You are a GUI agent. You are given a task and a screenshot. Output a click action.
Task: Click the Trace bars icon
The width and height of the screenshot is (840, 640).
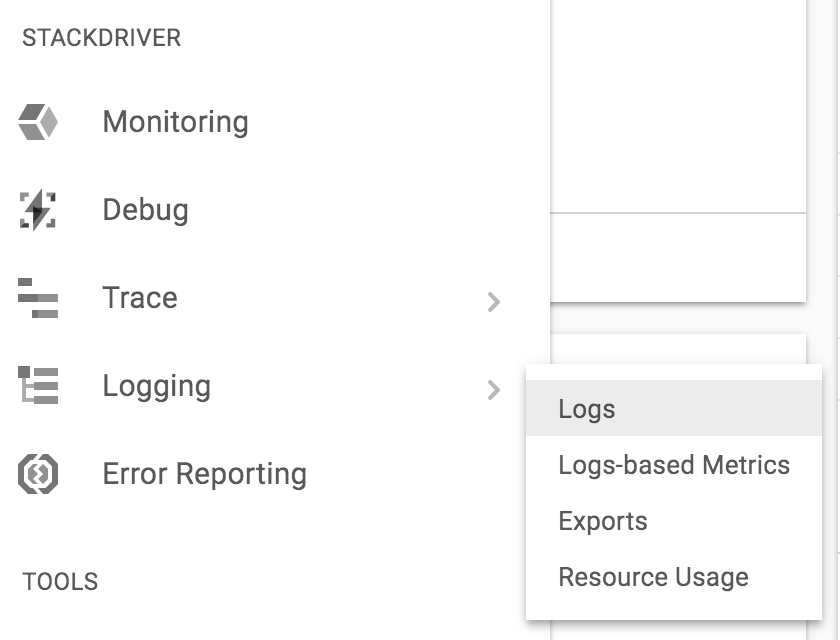38,298
